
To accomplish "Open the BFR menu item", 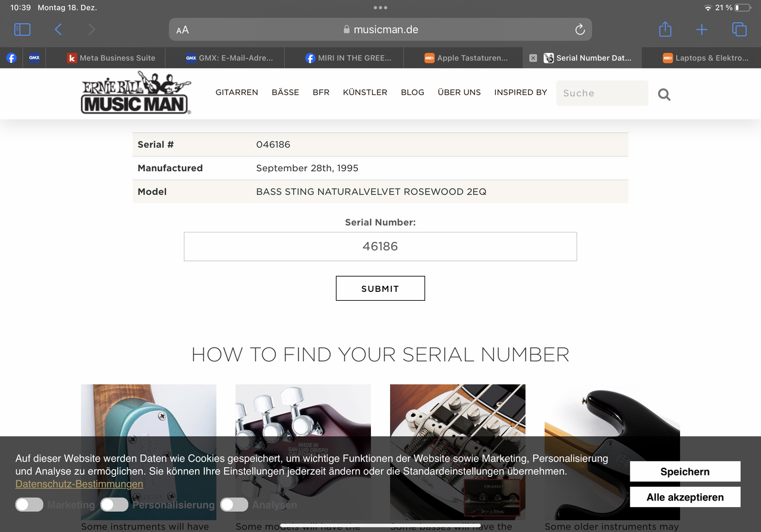I will coord(321,92).
